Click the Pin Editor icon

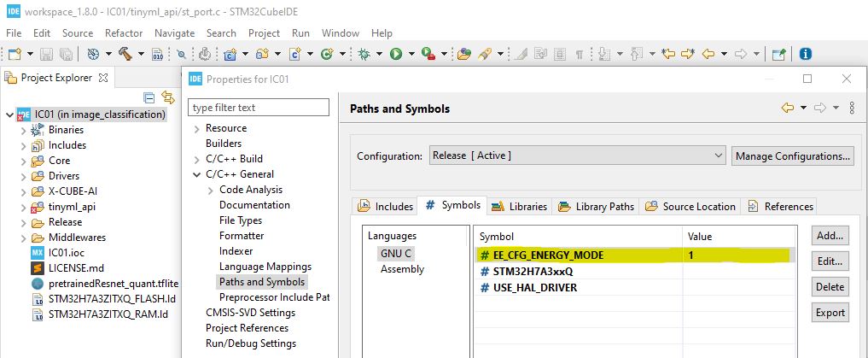[x=779, y=54]
